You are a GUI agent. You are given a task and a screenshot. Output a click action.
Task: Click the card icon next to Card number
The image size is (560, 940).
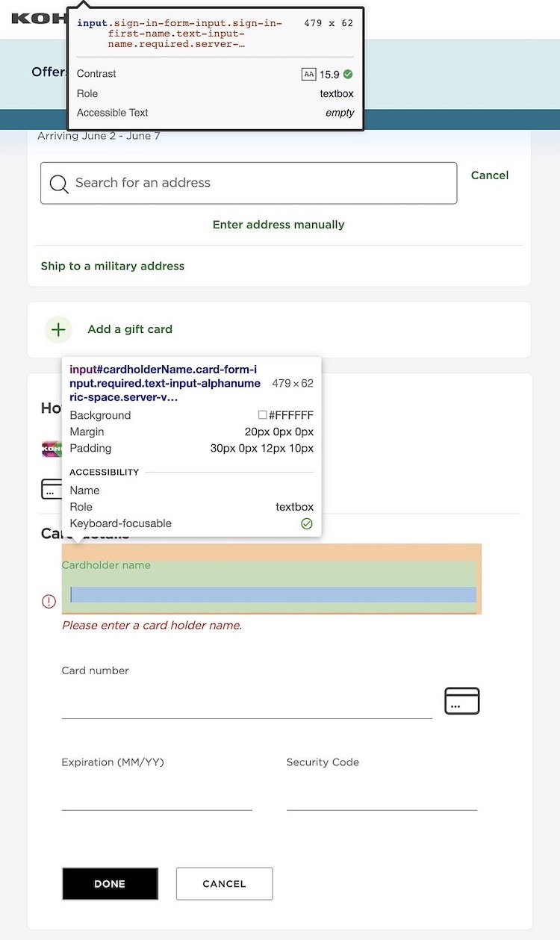click(x=461, y=701)
